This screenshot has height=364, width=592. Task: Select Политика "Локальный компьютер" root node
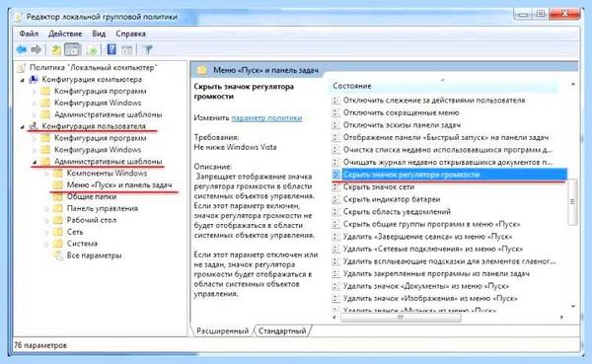pos(93,68)
